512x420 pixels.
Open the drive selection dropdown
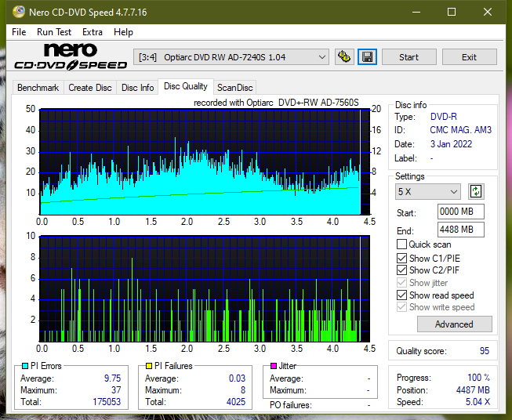pyautogui.click(x=231, y=57)
